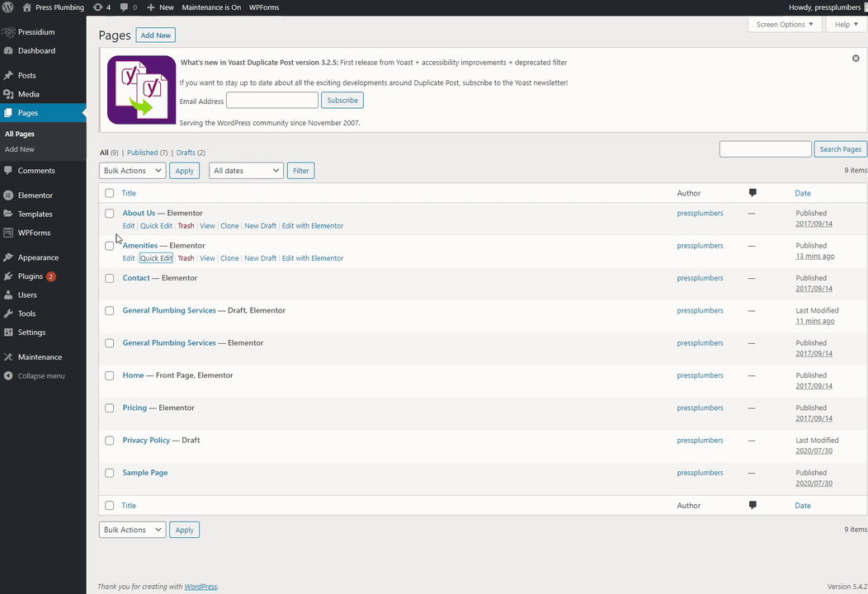This screenshot has height=594, width=868.
Task: Click Clone link under Amenities
Action: [x=229, y=258]
